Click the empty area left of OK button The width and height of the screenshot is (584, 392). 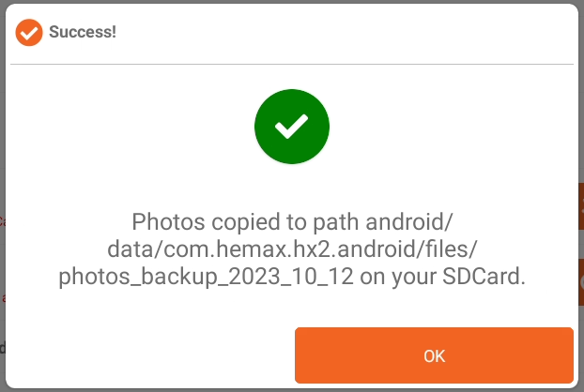click(x=150, y=355)
